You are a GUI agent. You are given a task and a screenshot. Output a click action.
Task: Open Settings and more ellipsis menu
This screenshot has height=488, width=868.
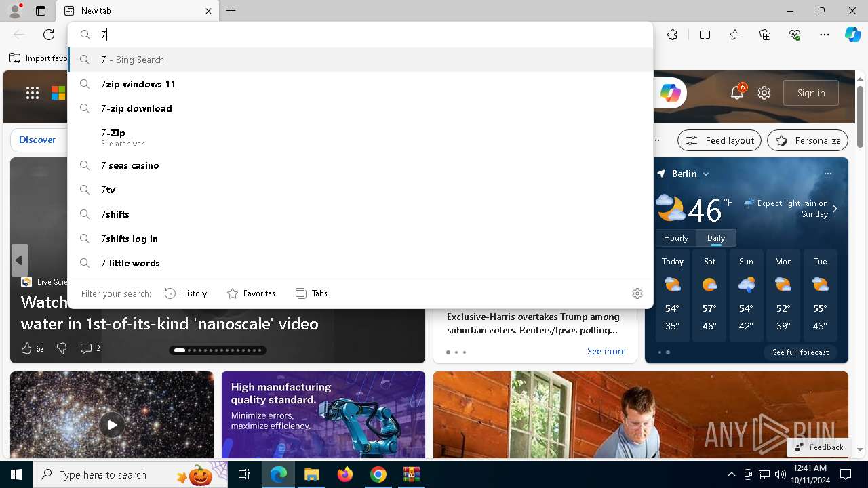point(825,35)
